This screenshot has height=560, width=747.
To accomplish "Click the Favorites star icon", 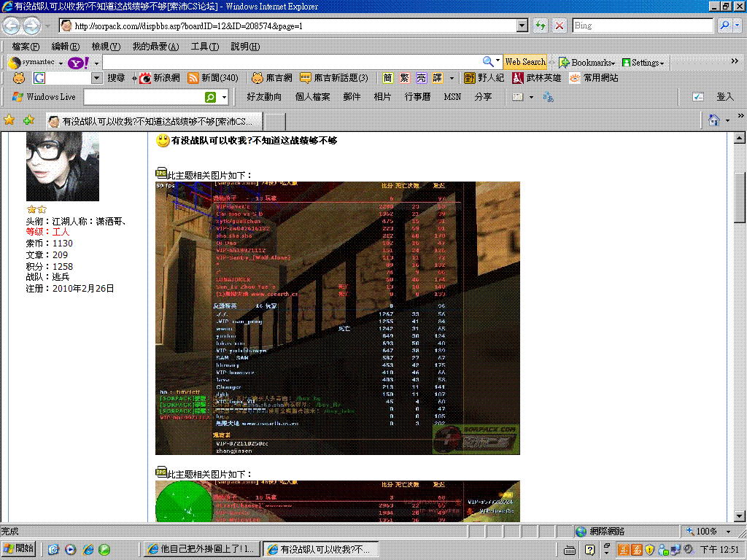I will coord(9,120).
